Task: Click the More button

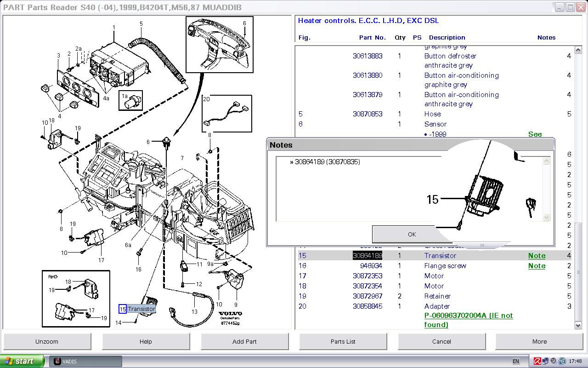Action: (x=540, y=341)
